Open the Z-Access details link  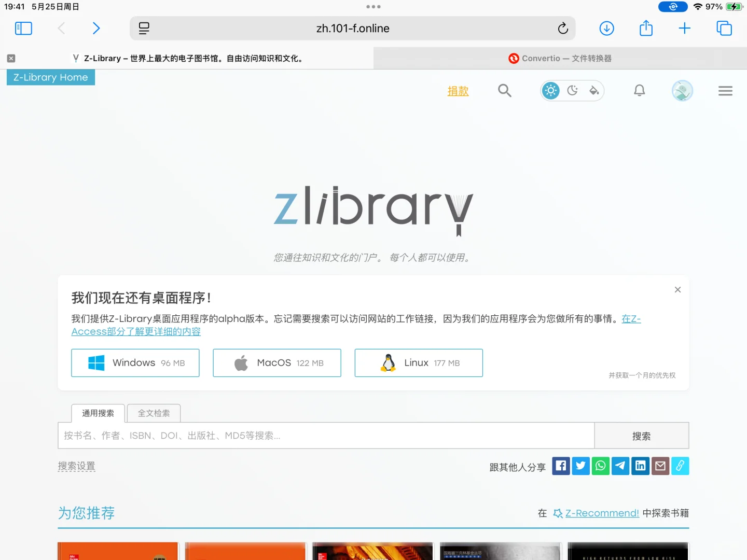tap(136, 331)
